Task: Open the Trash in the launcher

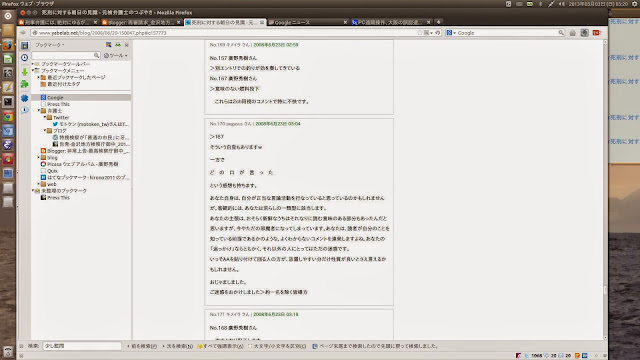Action: click(8, 352)
